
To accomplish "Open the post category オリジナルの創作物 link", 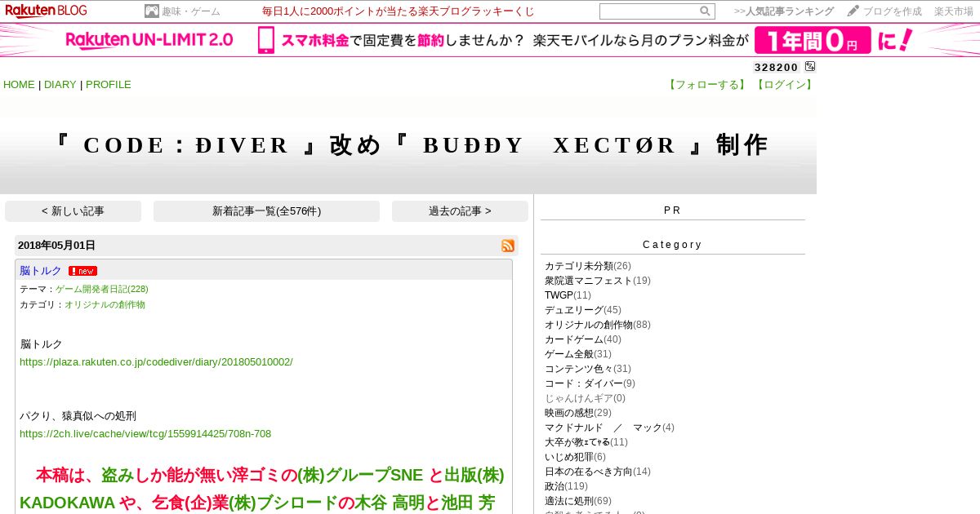I will [x=105, y=304].
